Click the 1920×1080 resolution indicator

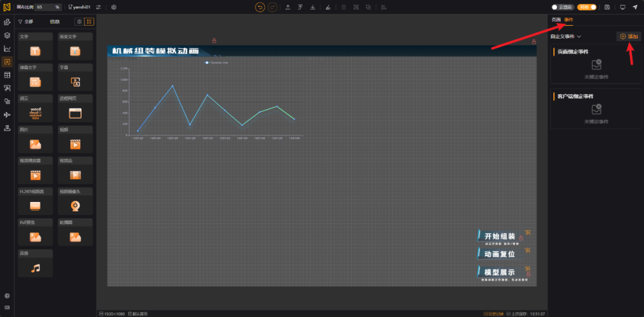113,313
